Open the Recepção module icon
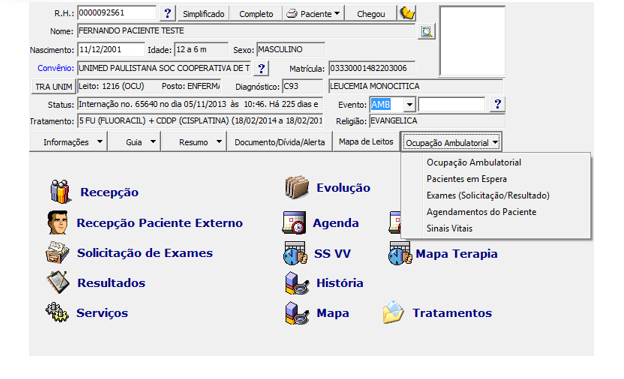 (60, 191)
